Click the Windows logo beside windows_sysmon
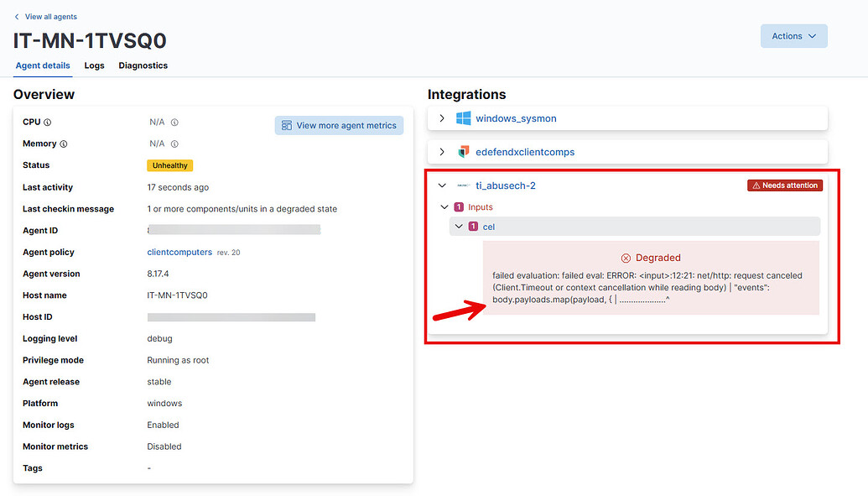 463,118
